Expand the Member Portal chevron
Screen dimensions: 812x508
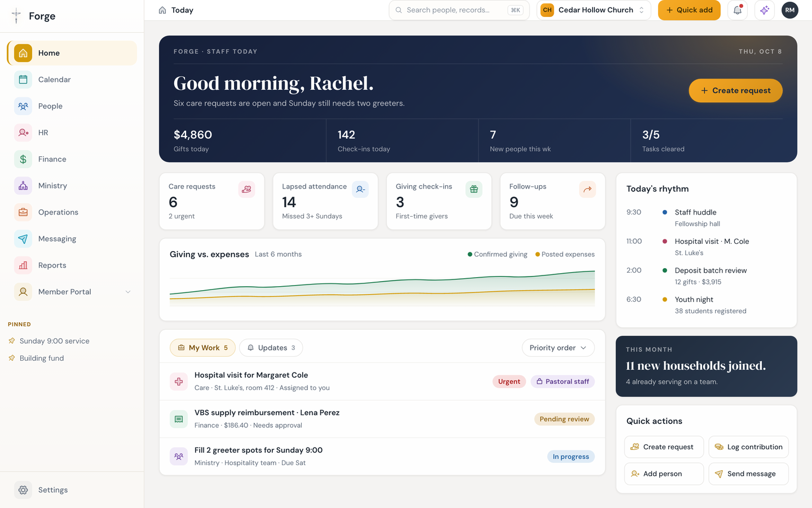point(128,292)
